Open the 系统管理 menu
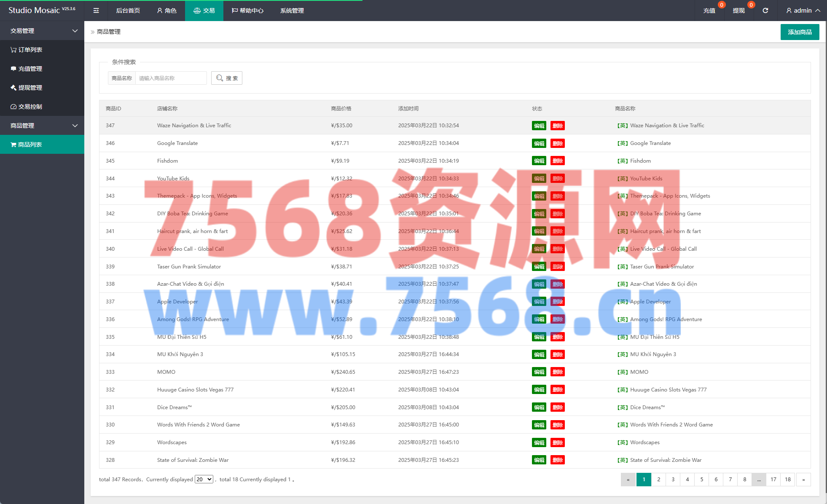827x504 pixels. [x=292, y=11]
